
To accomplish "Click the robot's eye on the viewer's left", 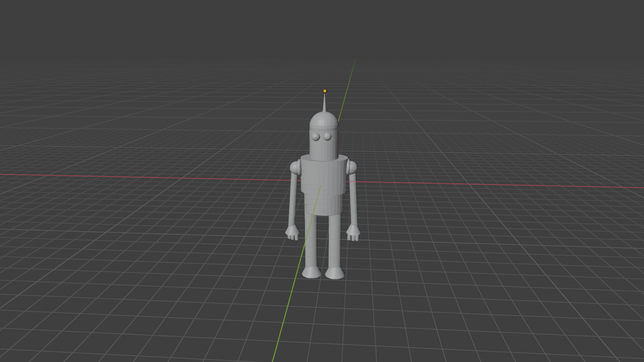I will (x=316, y=136).
